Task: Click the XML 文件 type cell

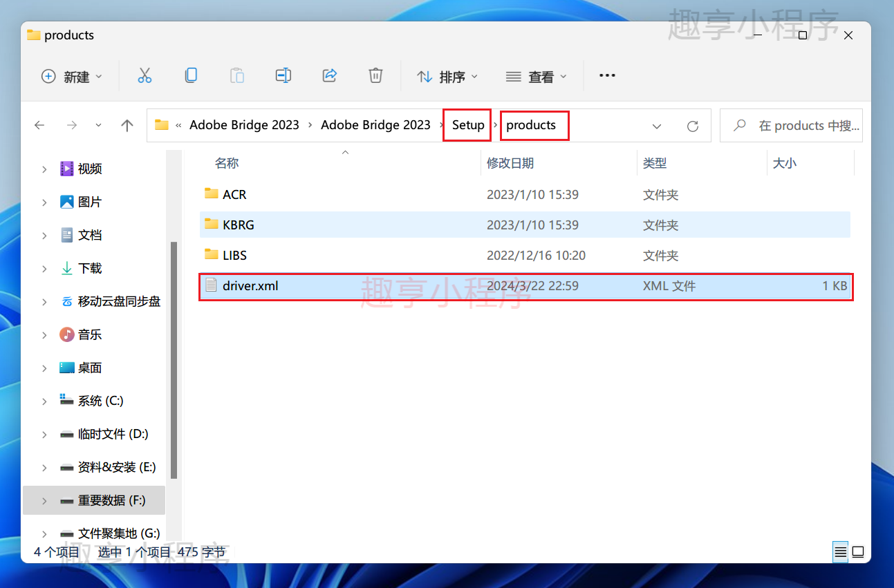Action: click(x=669, y=285)
